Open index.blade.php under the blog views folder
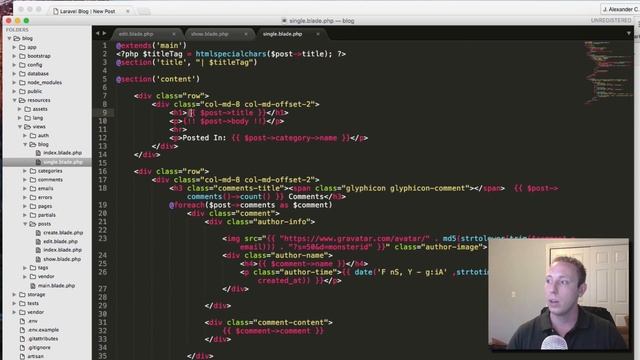 62,153
